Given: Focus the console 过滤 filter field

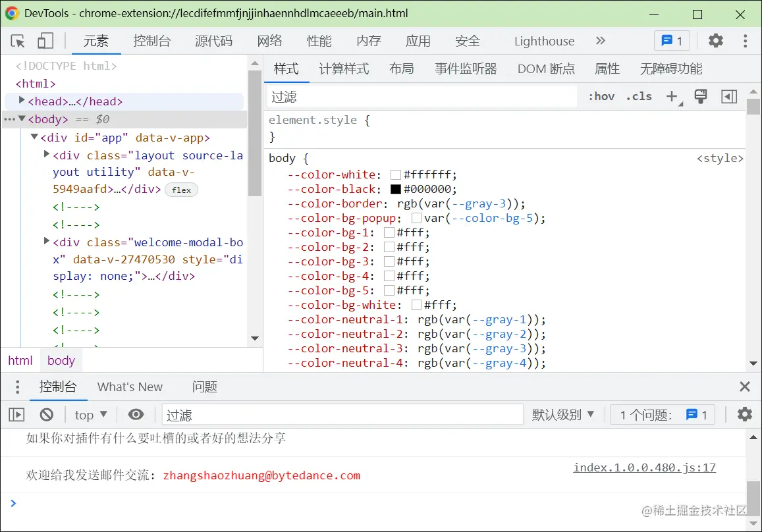Looking at the screenshot, I should (342, 415).
